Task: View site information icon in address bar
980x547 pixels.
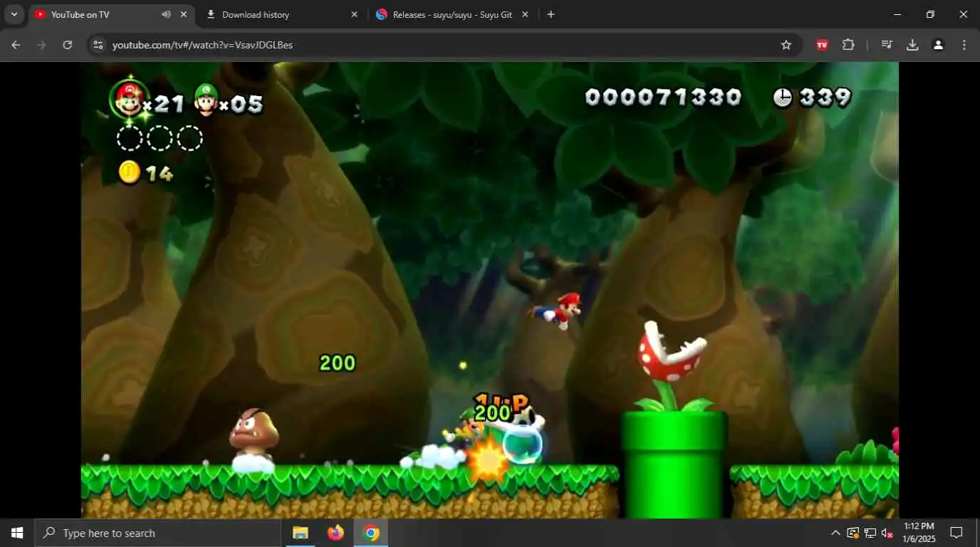Action: 98,45
